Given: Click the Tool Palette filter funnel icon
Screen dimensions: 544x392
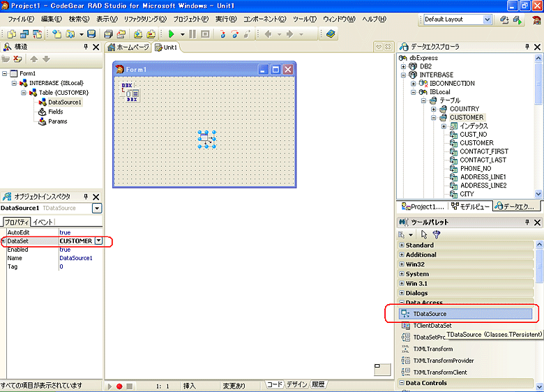Looking at the screenshot, I should (437, 234).
